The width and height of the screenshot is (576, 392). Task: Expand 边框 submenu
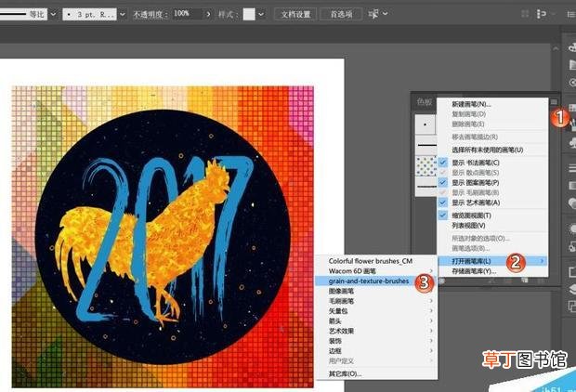coord(376,351)
